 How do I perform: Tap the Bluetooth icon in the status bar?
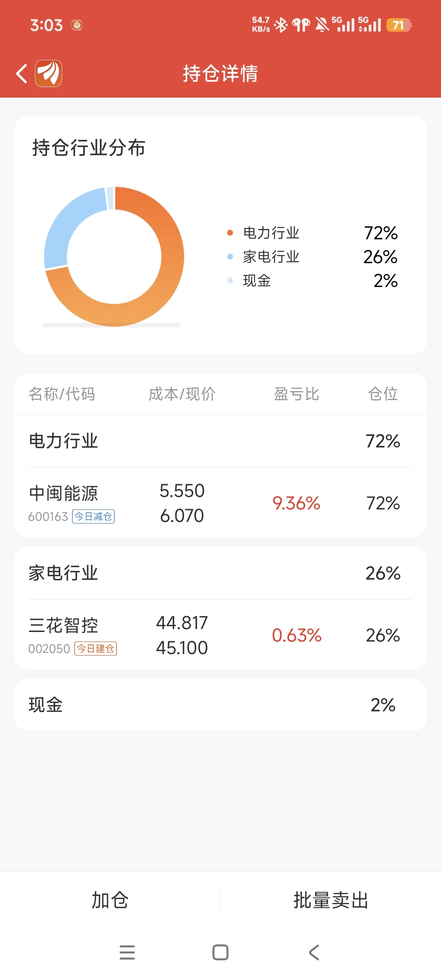click(281, 25)
